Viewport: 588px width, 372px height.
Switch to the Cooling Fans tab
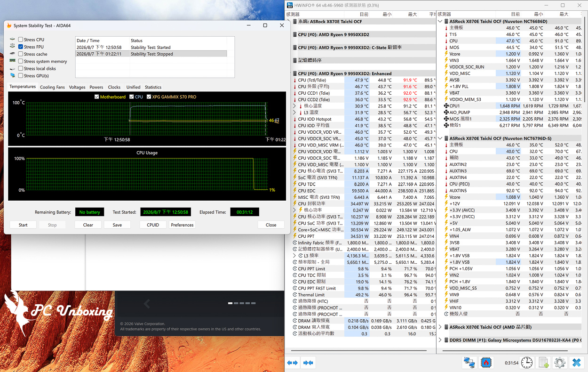pyautogui.click(x=52, y=87)
